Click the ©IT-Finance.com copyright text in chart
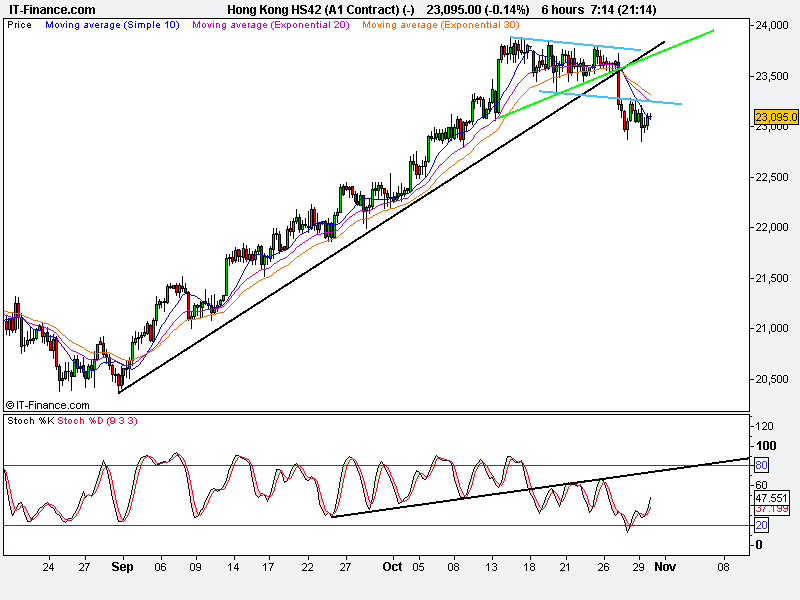The image size is (800, 600). [47, 405]
